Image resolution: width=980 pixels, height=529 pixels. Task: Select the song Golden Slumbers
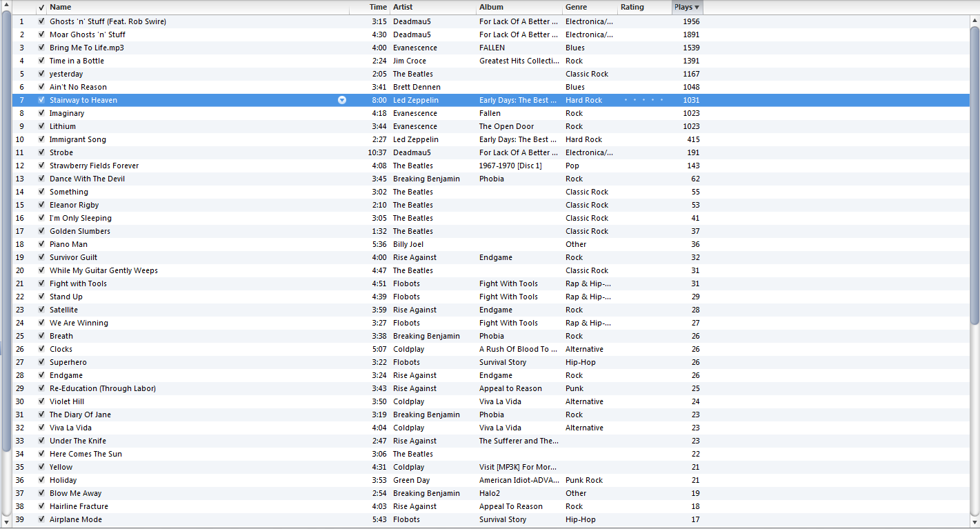point(80,231)
